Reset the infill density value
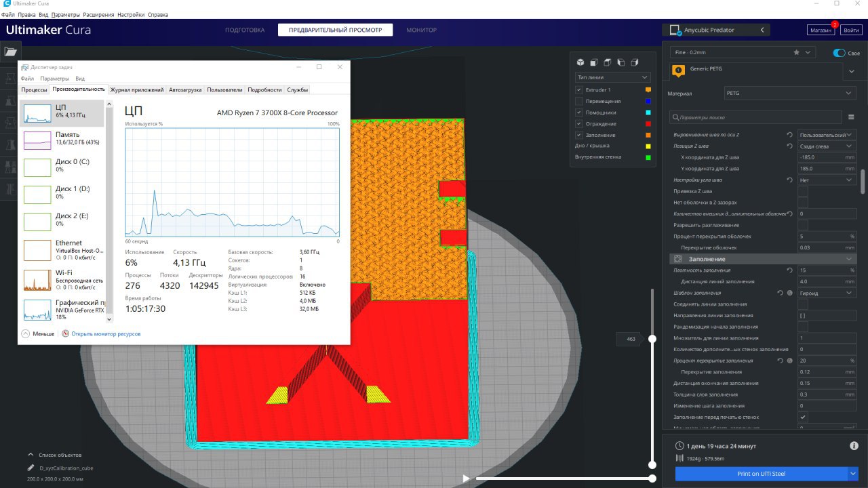The width and height of the screenshot is (868, 488). coord(789,270)
